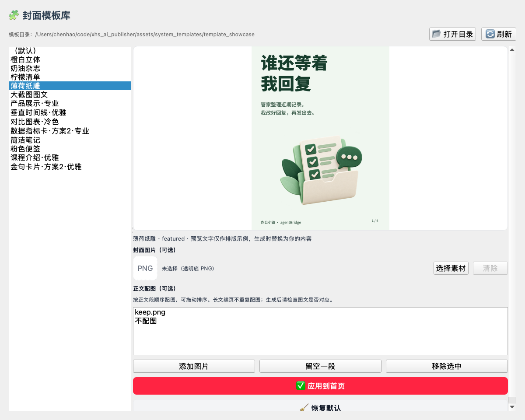Select the 粉色便签 template
Screen dimensions: 525x420
tap(70, 149)
